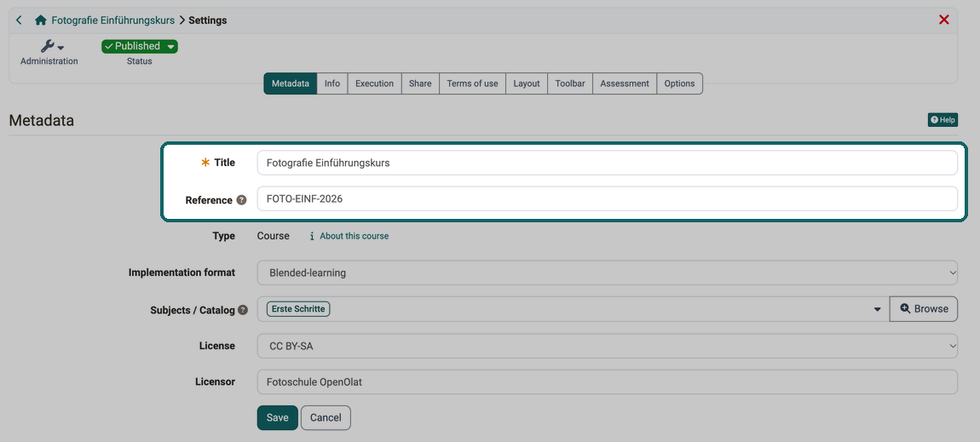This screenshot has height=442, width=980.
Task: Click the Subjects / Catalog help icon
Action: (243, 310)
